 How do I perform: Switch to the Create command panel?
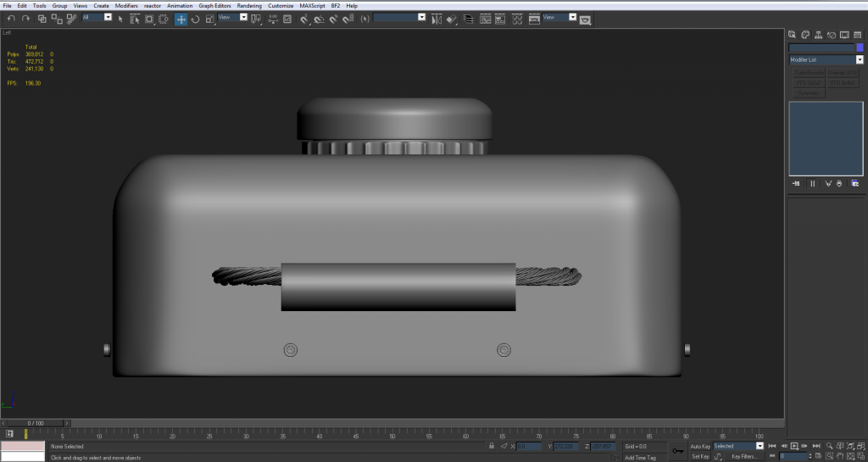click(792, 35)
